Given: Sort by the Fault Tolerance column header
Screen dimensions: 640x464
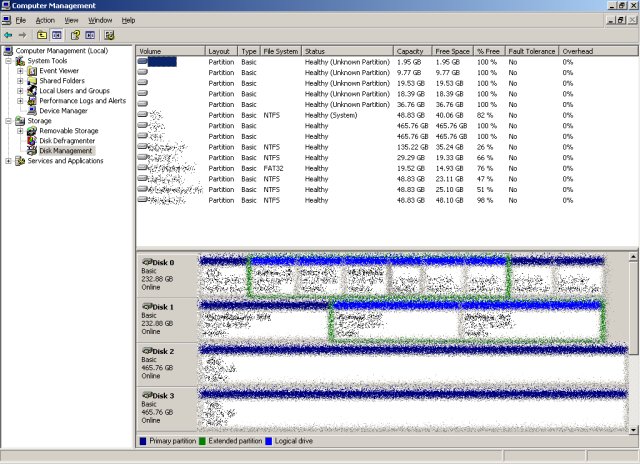Looking at the screenshot, I should [x=532, y=51].
